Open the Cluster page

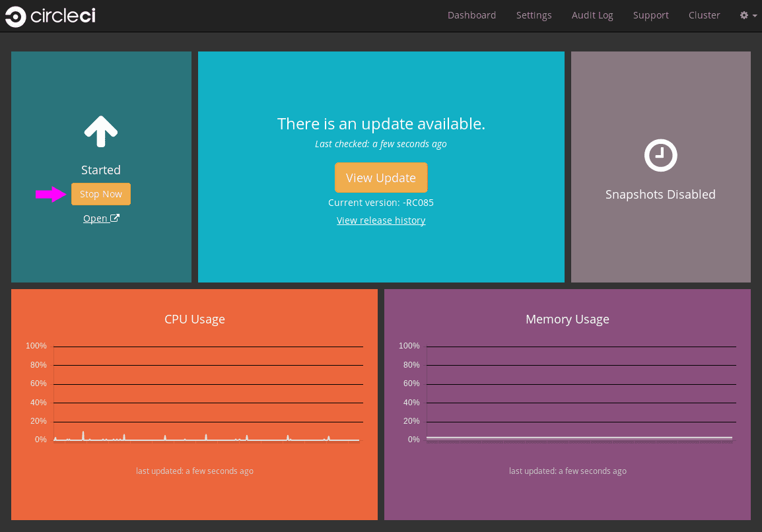[x=704, y=15]
